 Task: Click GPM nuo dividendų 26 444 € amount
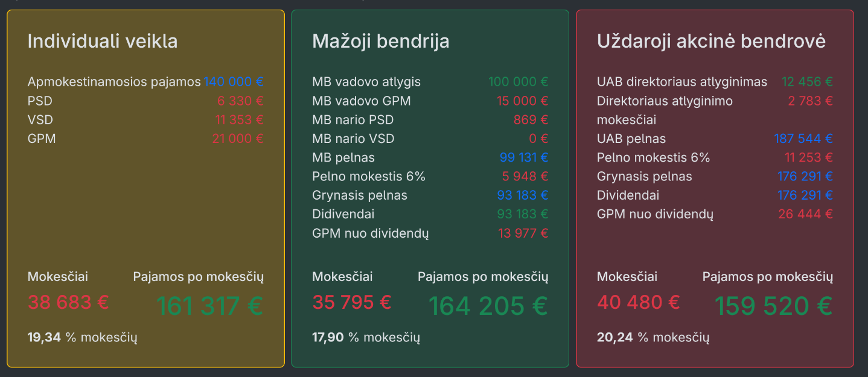click(x=806, y=214)
